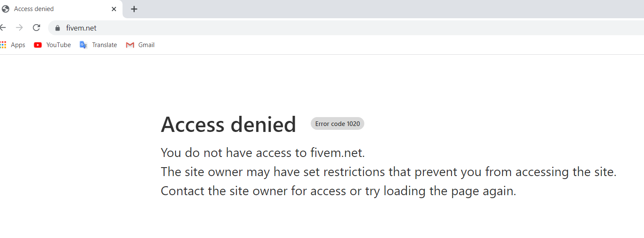Screen dimensions: 644x238
Task: Click the globe favicon on the tab
Action: pos(6,9)
